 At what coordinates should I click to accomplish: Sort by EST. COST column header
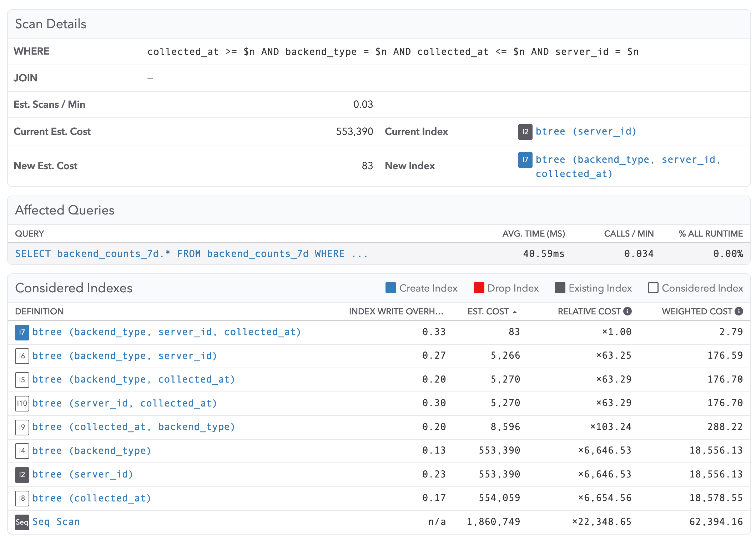(x=488, y=312)
